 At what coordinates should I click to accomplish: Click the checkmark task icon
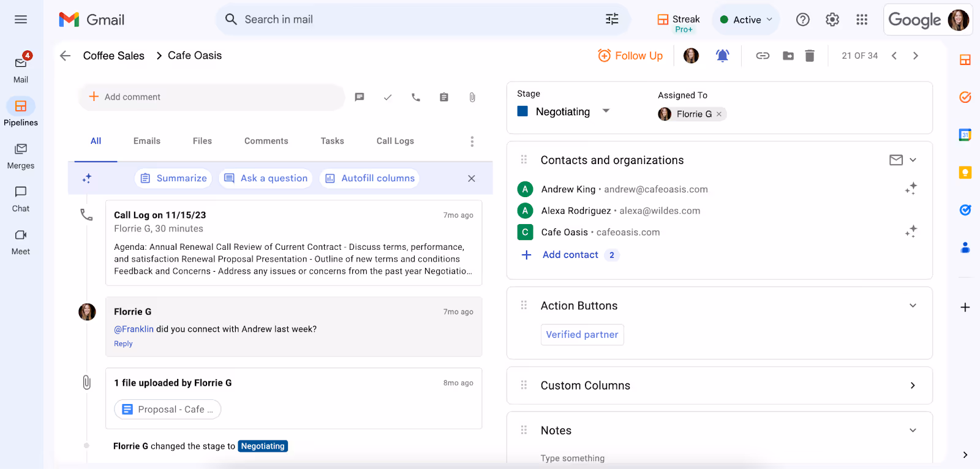click(388, 97)
